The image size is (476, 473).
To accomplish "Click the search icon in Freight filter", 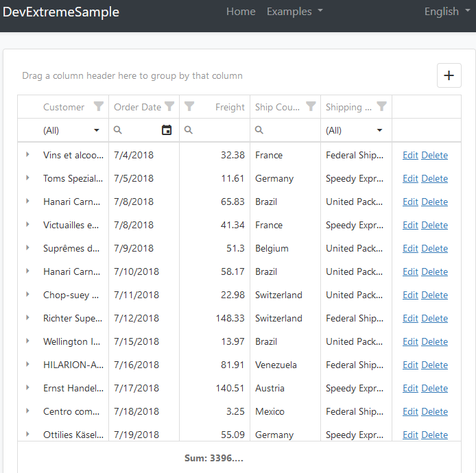I will pos(189,130).
